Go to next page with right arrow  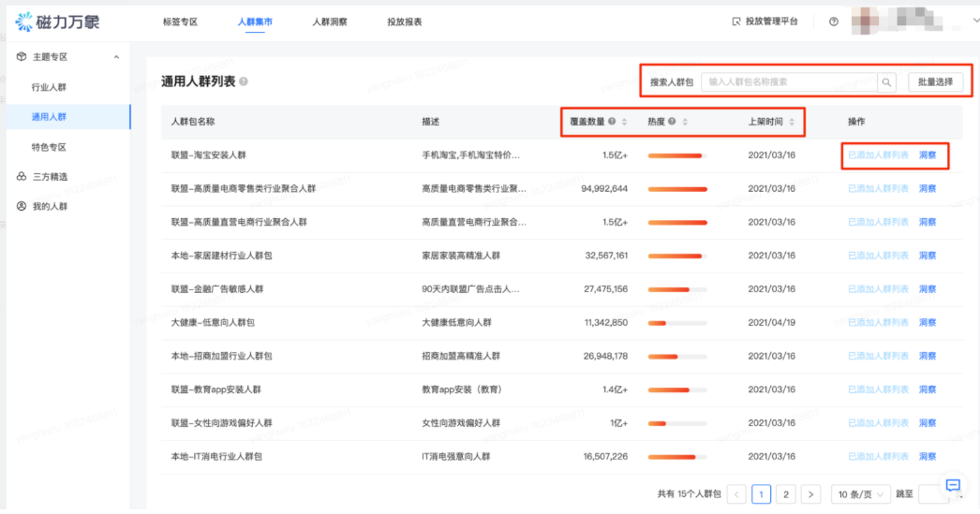click(x=811, y=494)
